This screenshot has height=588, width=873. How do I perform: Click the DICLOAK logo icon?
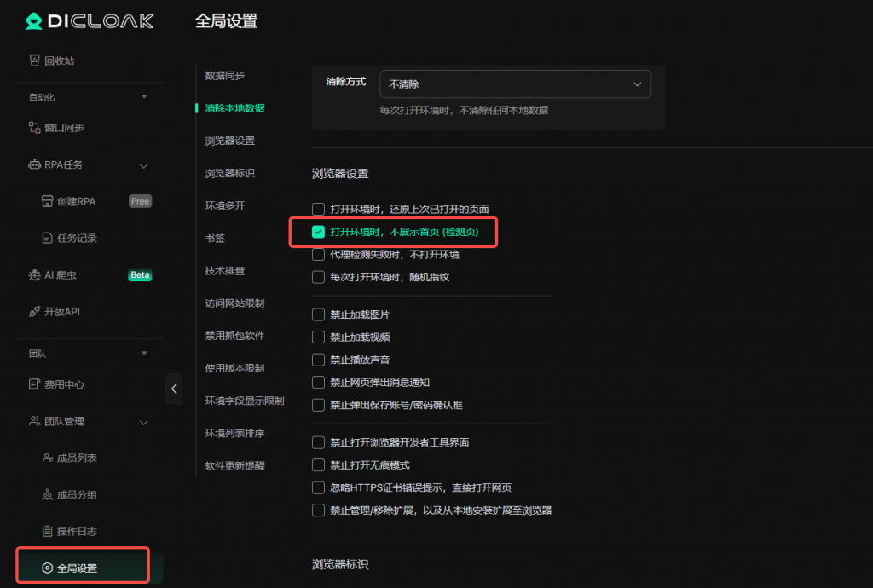click(x=34, y=21)
